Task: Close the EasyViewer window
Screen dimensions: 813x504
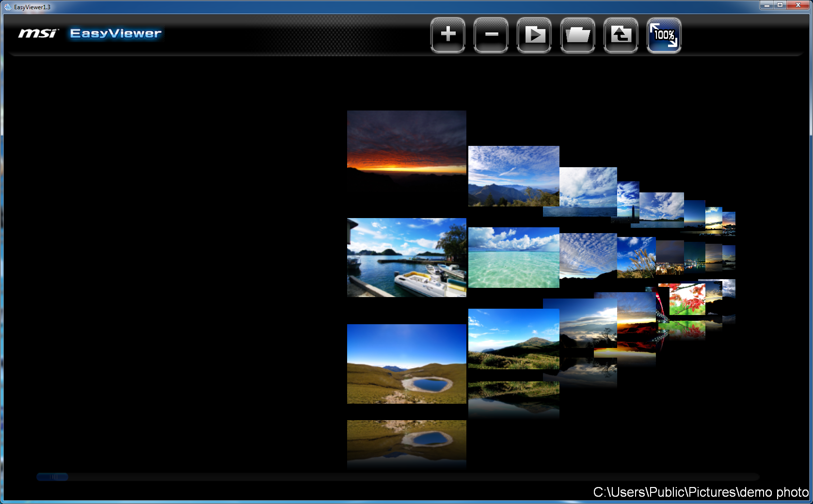Action: 798,5
